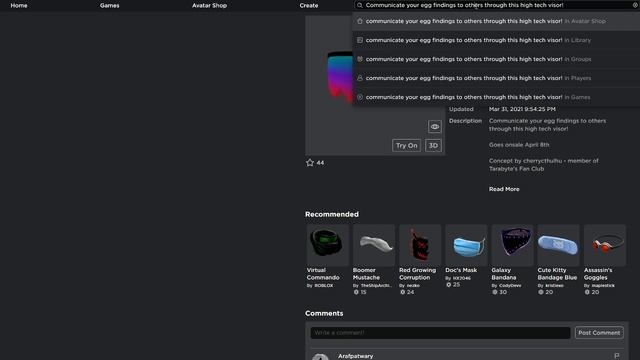Click the Robux price 30 under Galaxy Bandana

[x=499, y=292]
